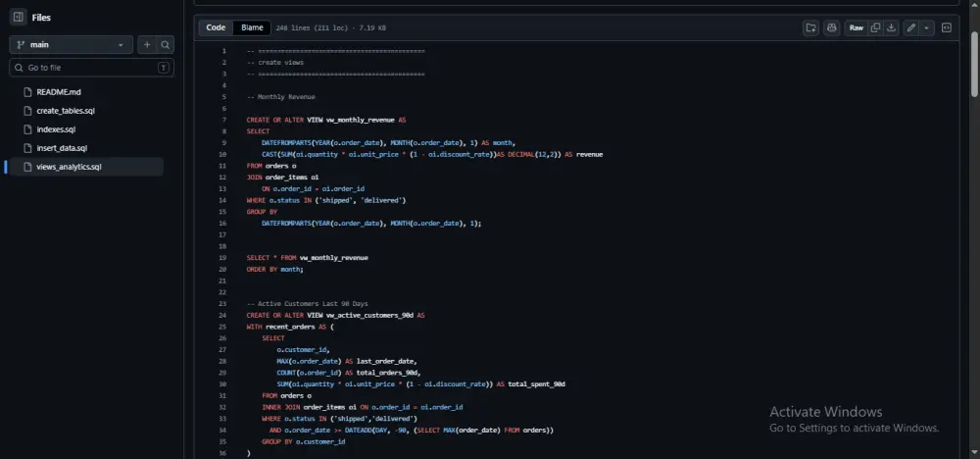Click the add file plus button
Viewport: 980px width, 459px height.
click(147, 45)
